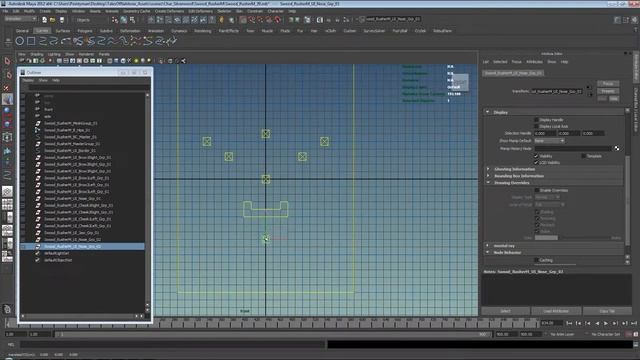This screenshot has width=640, height=360.
Task: Save the scene using the disk icon
Action: point(62,20)
